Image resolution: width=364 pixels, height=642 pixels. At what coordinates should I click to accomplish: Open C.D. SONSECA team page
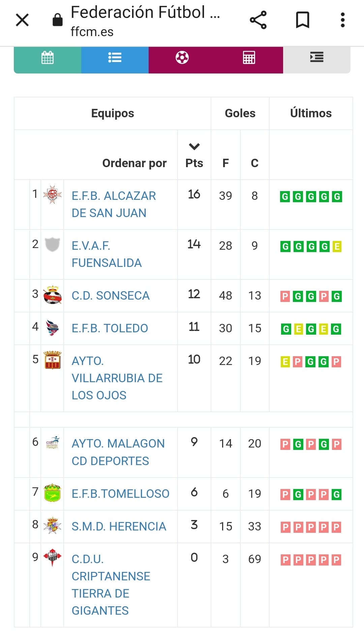pyautogui.click(x=111, y=296)
